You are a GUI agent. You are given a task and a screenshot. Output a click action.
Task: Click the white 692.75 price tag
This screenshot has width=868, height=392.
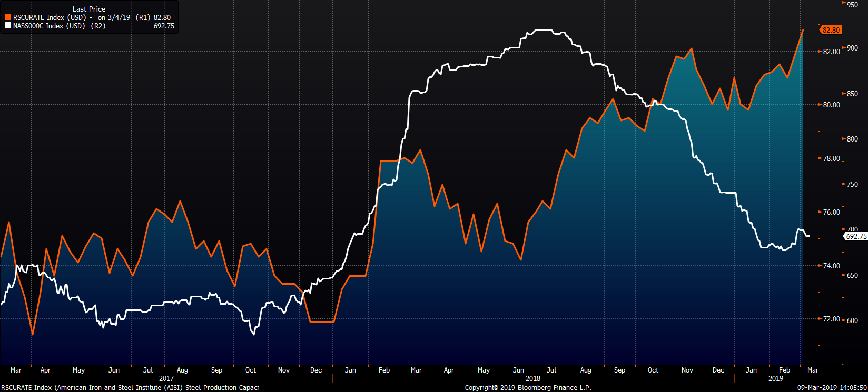(x=856, y=237)
